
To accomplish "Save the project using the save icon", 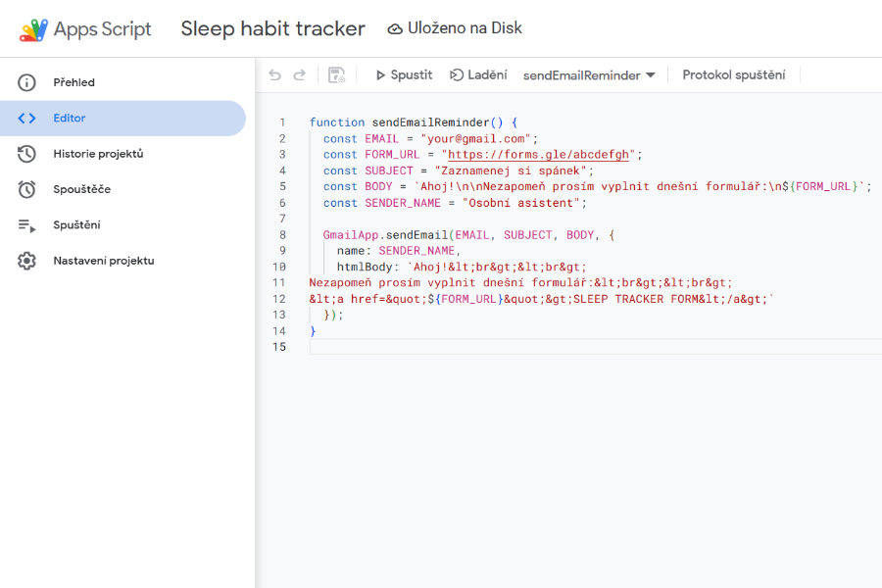I will click(x=336, y=75).
